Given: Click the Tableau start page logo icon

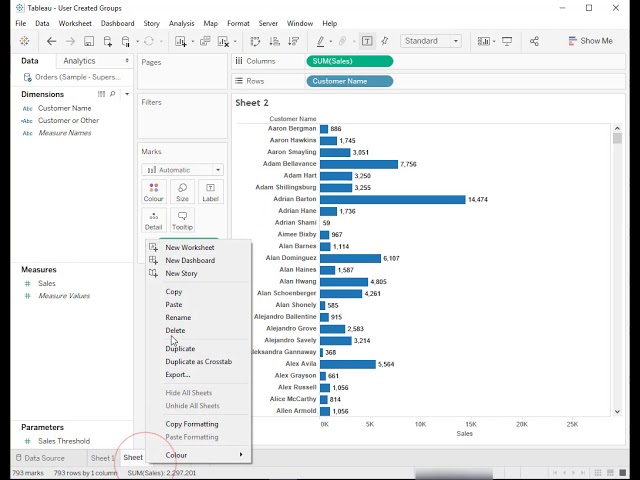Looking at the screenshot, I should tap(24, 41).
